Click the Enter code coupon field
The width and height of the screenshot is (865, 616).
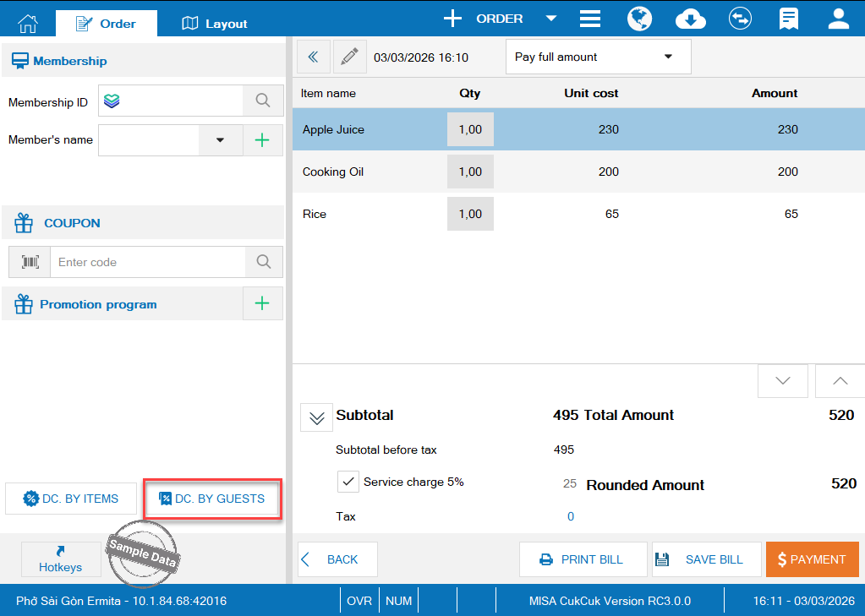[x=147, y=262]
